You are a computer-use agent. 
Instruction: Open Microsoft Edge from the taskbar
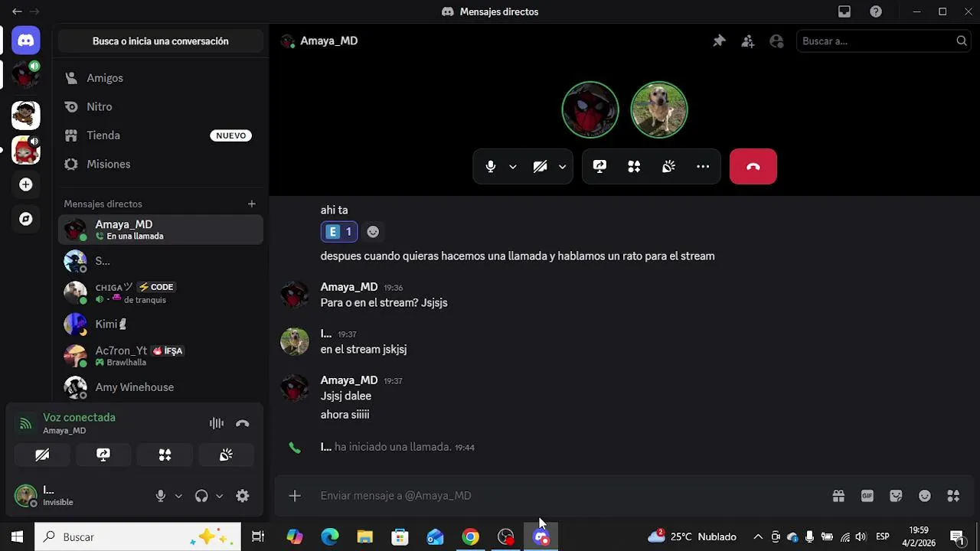[x=329, y=537]
